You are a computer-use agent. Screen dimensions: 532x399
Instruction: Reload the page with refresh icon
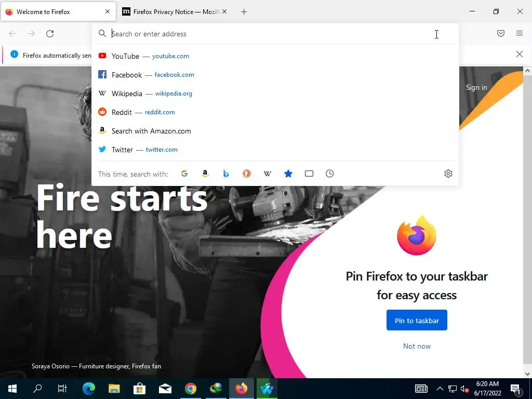click(50, 34)
